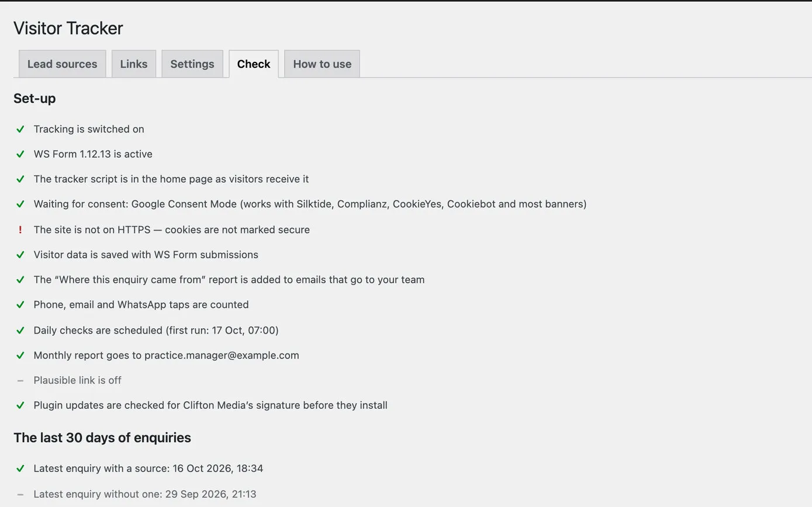Click the 29 Sep 2026 enquiry without source line

[145, 494]
